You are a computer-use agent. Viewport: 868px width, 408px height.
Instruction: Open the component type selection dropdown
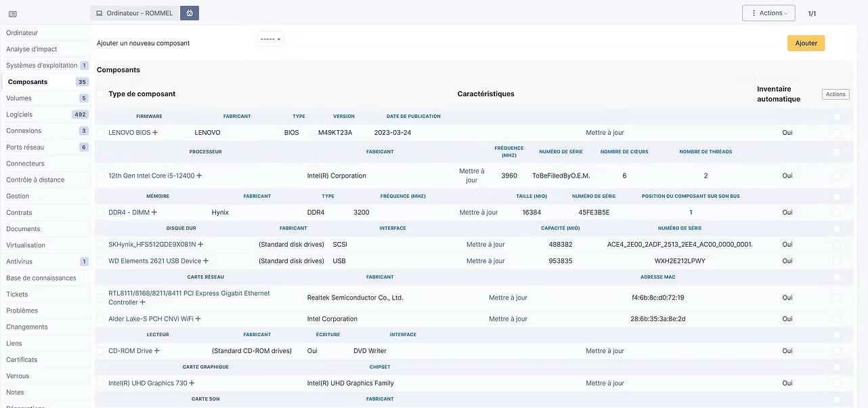click(270, 38)
